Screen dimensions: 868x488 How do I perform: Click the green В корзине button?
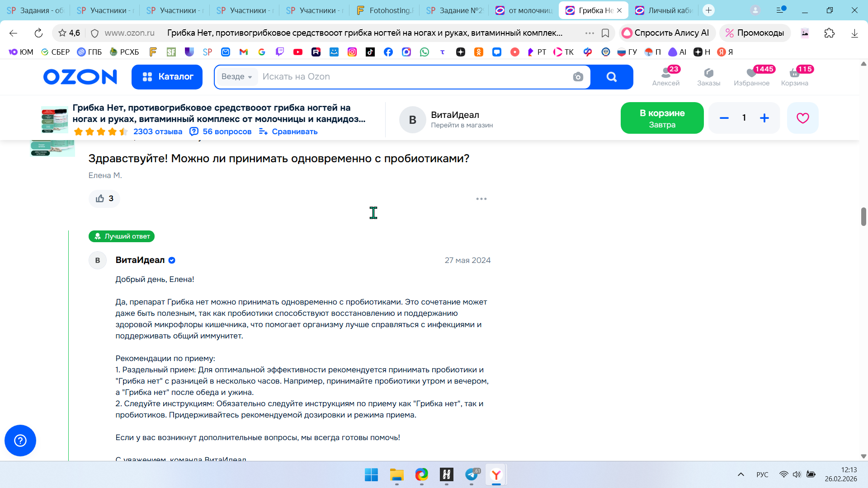point(662,118)
